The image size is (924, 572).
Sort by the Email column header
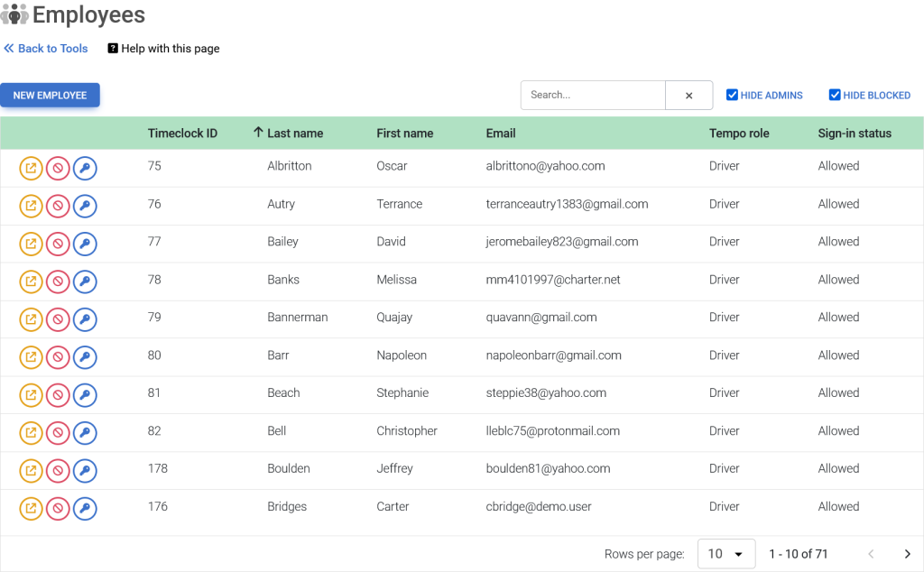point(501,134)
